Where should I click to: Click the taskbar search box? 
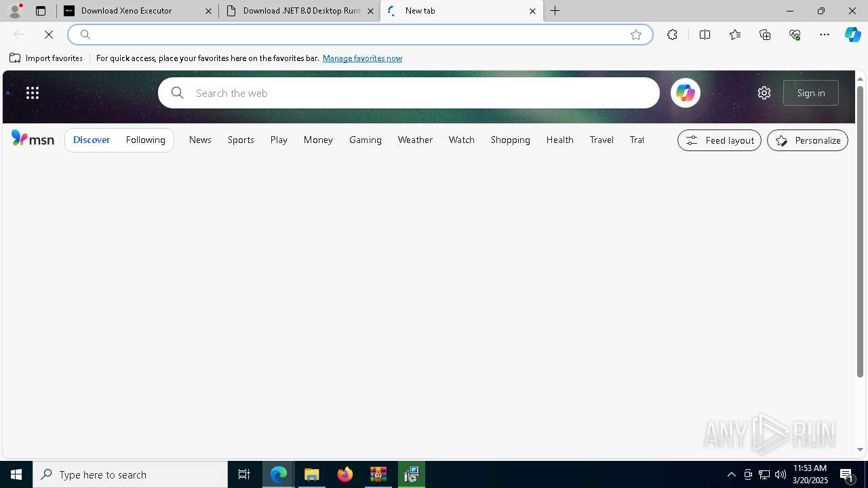coord(130,474)
